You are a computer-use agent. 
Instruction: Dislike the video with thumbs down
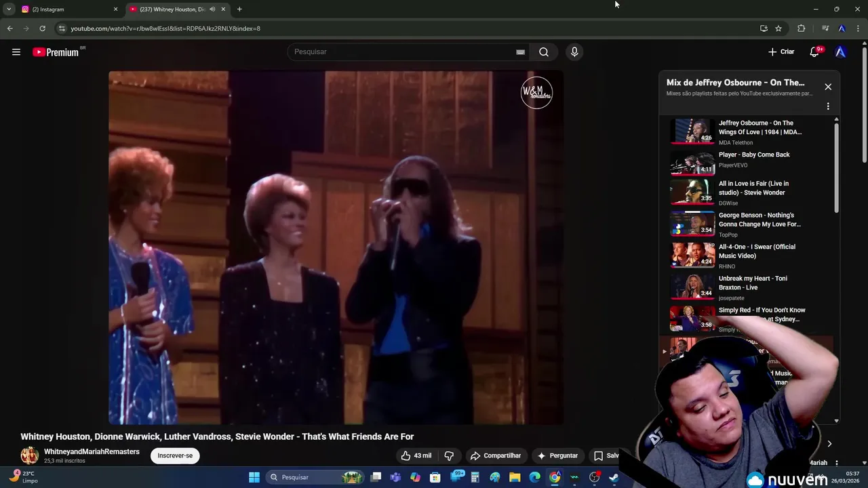tap(448, 455)
